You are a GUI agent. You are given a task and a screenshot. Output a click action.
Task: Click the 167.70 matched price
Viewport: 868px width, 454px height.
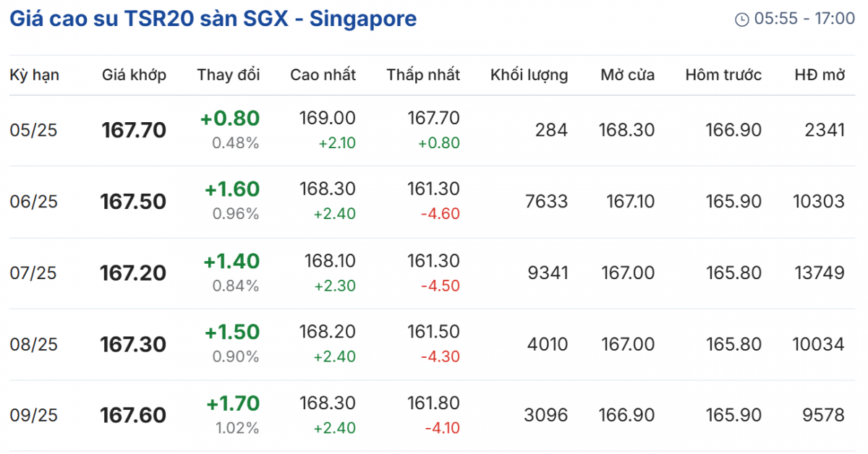click(x=134, y=130)
